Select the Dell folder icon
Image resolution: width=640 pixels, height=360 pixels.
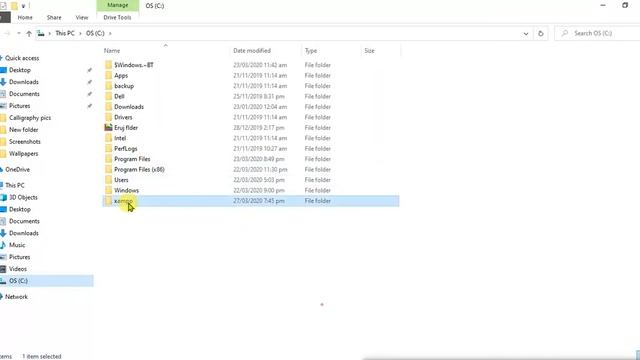pos(108,96)
